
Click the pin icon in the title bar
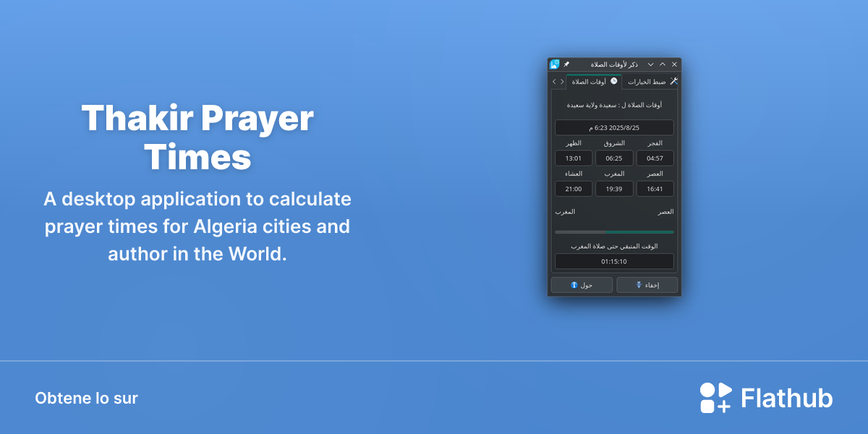coord(566,64)
